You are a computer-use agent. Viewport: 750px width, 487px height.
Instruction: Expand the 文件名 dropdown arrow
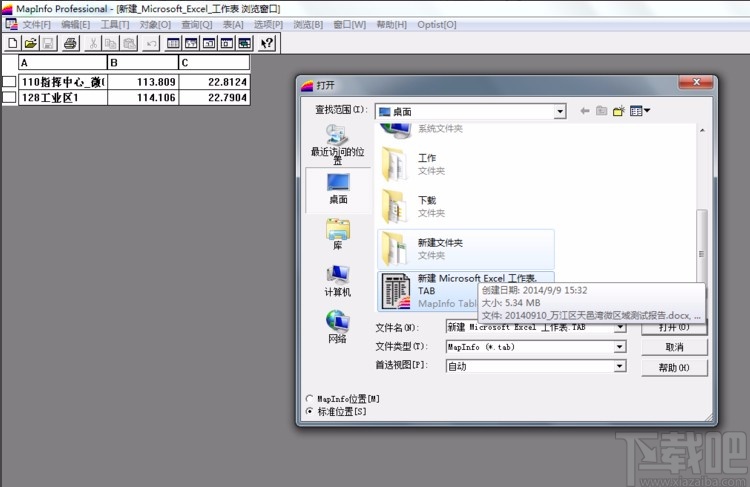coord(620,328)
